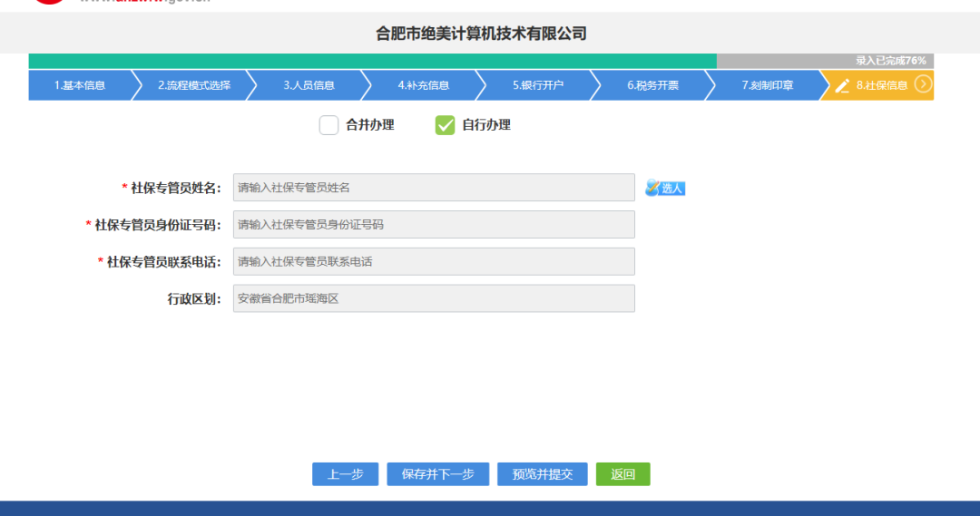Click the 自行办理 label text
This screenshot has width=980, height=516.
(486, 125)
